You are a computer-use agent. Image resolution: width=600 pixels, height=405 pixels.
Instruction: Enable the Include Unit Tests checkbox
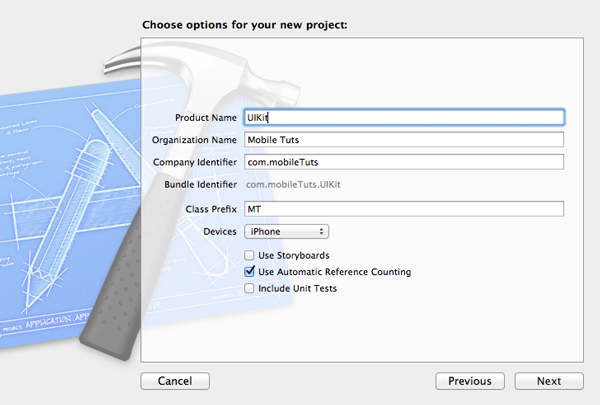tap(249, 288)
